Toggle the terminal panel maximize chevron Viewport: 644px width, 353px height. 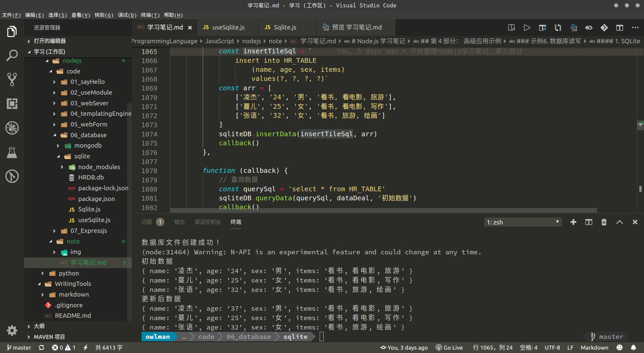[620, 222]
